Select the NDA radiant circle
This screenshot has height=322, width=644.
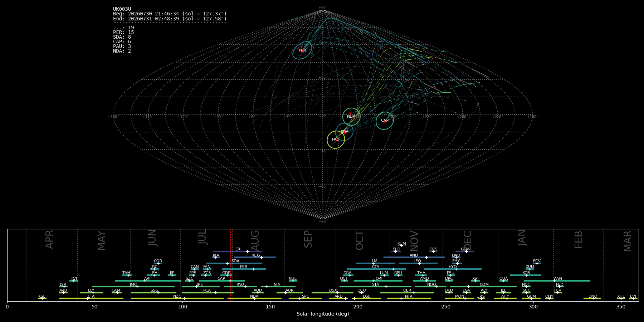351,117
